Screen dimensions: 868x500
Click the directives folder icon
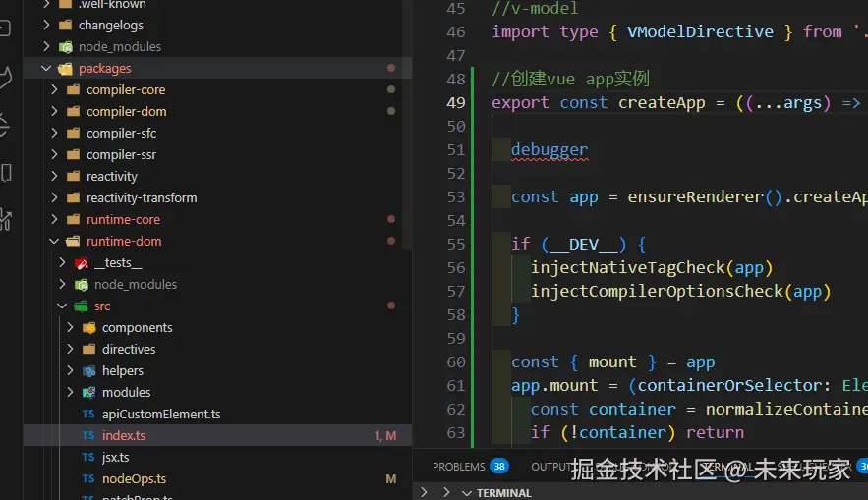88,349
